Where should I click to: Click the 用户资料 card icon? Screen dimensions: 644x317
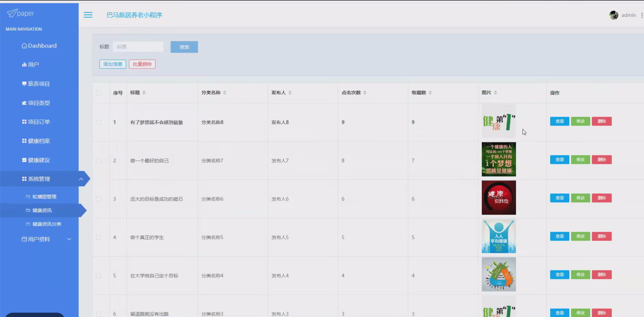pyautogui.click(x=24, y=239)
